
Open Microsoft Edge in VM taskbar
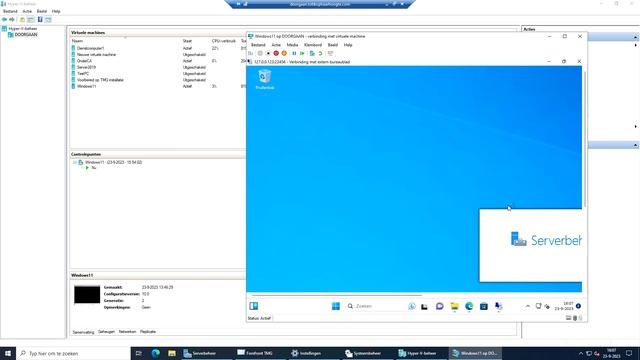pos(469,306)
